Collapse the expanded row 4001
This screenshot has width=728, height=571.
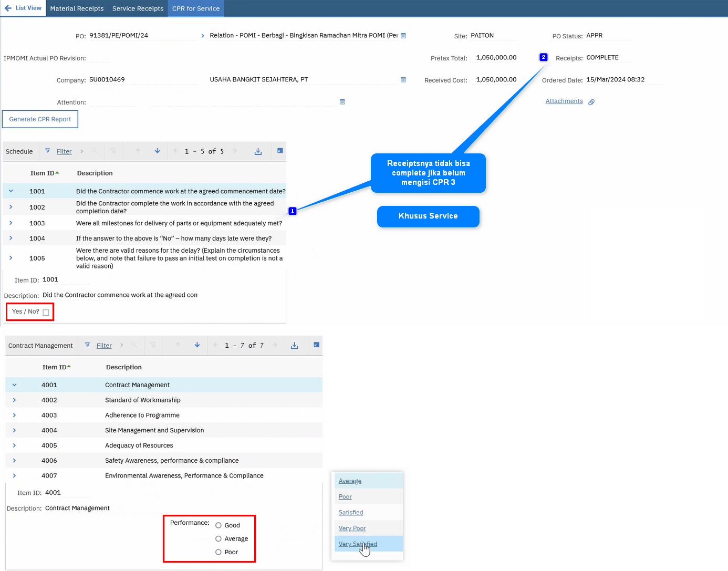click(x=14, y=385)
